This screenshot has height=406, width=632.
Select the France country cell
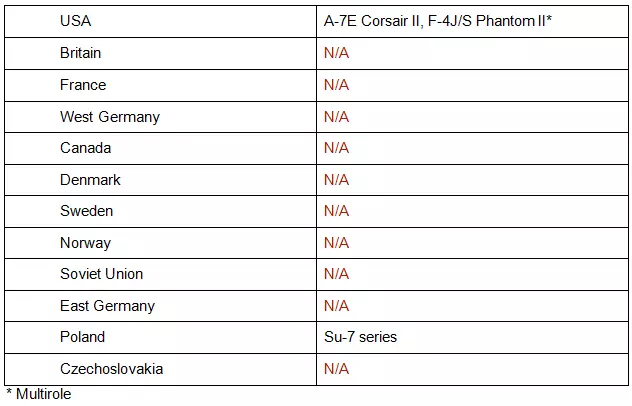82,85
